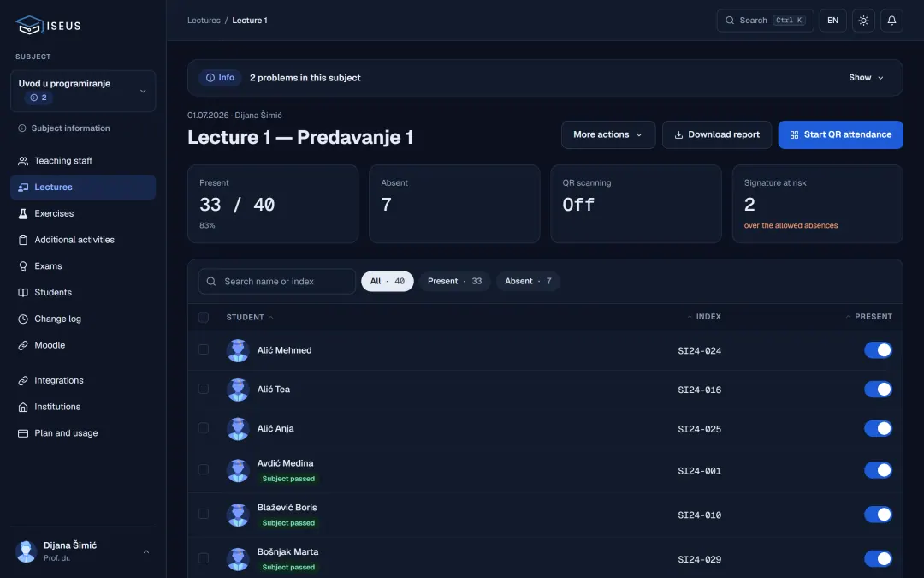Select Lectures in the sidebar menu
Viewport: 924px width, 578px height.
click(83, 187)
